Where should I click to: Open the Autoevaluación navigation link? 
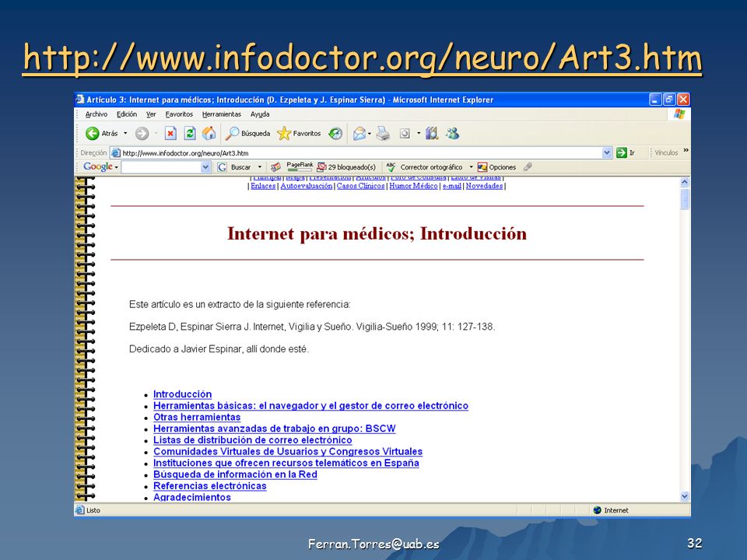coord(307,186)
